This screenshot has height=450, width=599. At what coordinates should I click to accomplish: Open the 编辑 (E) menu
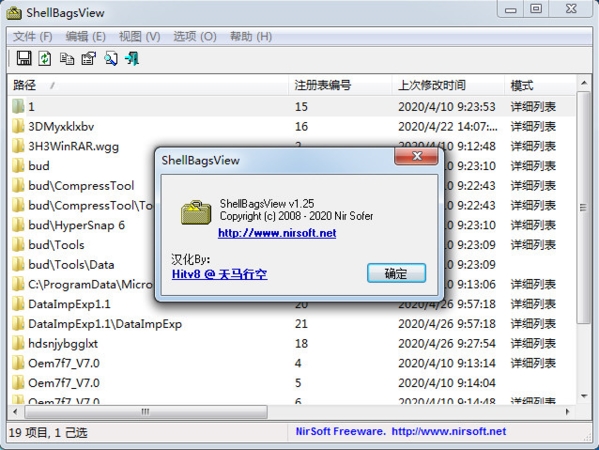click(x=86, y=36)
